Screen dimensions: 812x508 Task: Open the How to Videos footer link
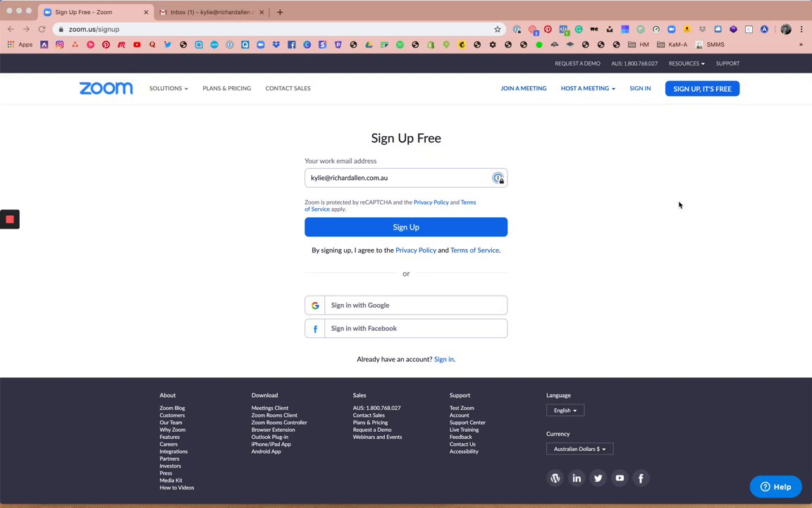click(x=177, y=488)
